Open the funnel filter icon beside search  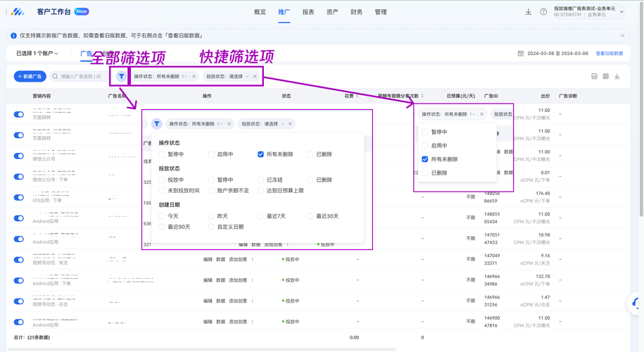(121, 77)
